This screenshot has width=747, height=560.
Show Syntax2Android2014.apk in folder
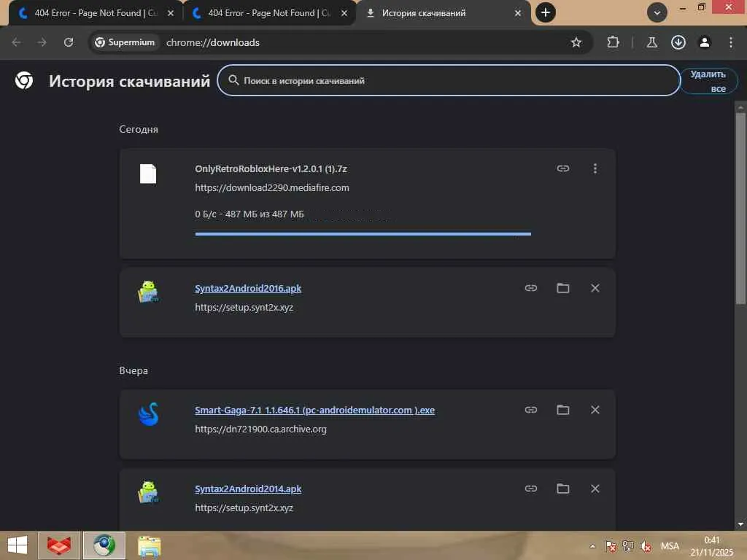562,489
